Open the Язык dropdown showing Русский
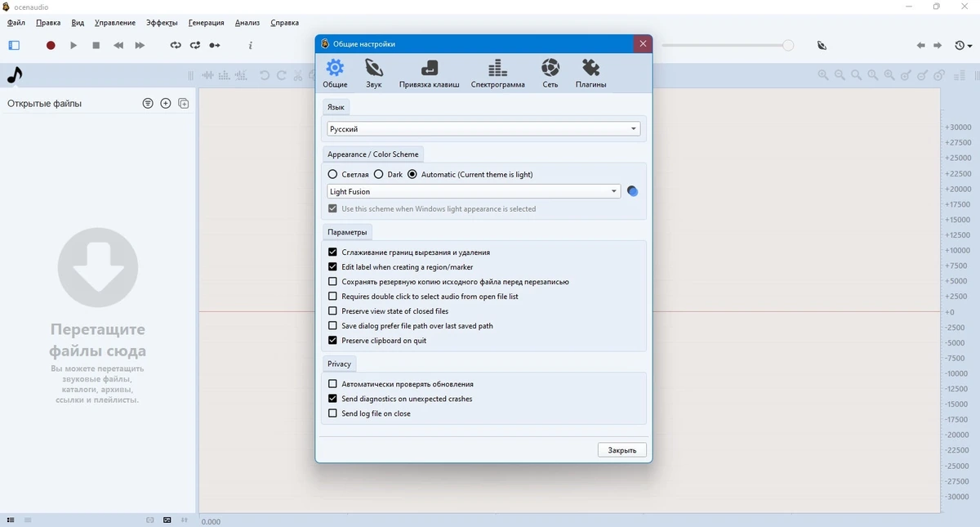980x527 pixels. tap(483, 129)
